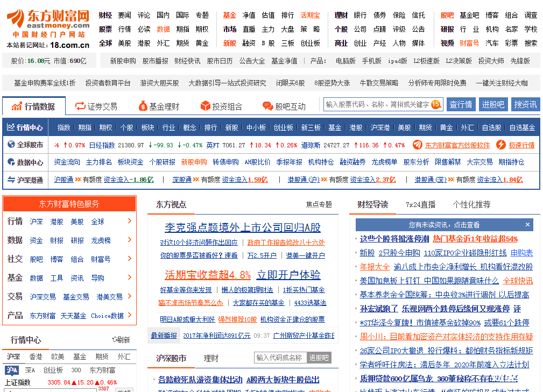Open the 申购表 link in news list
The width and height of the screenshot is (543, 392).
[x=521, y=253]
